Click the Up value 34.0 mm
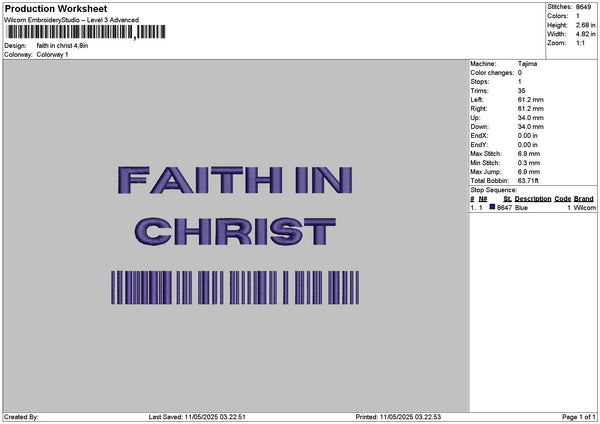Viewport: 600px width, 424px height. [530, 118]
